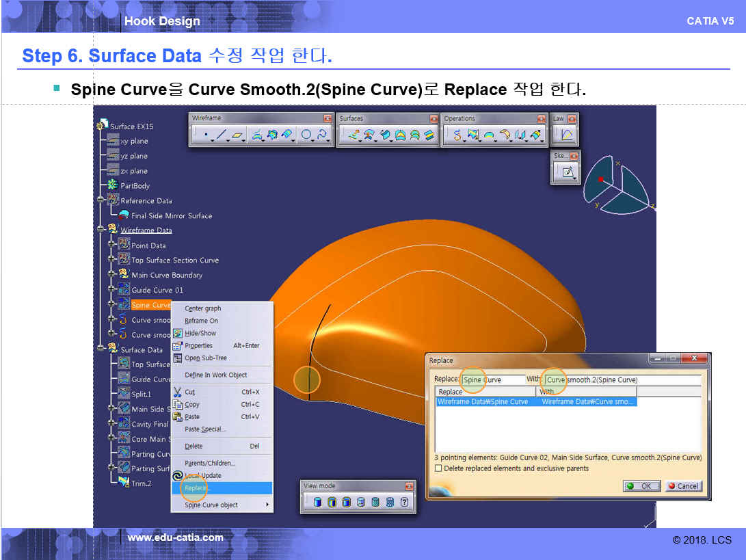The height and width of the screenshot is (560, 746).
Task: Expand the Point Data tree node
Action: [x=112, y=245]
